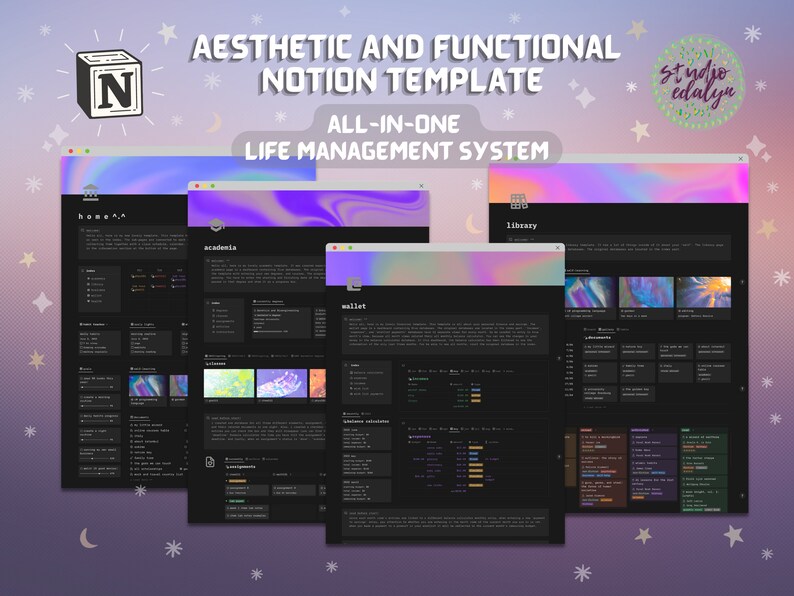Open 'about istanbul' document card in library
Viewport: 794px width, 596px height.
click(x=713, y=350)
